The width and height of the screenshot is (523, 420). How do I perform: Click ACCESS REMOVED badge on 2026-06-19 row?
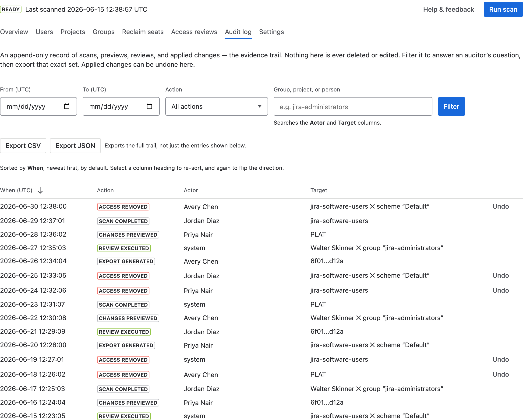point(123,360)
